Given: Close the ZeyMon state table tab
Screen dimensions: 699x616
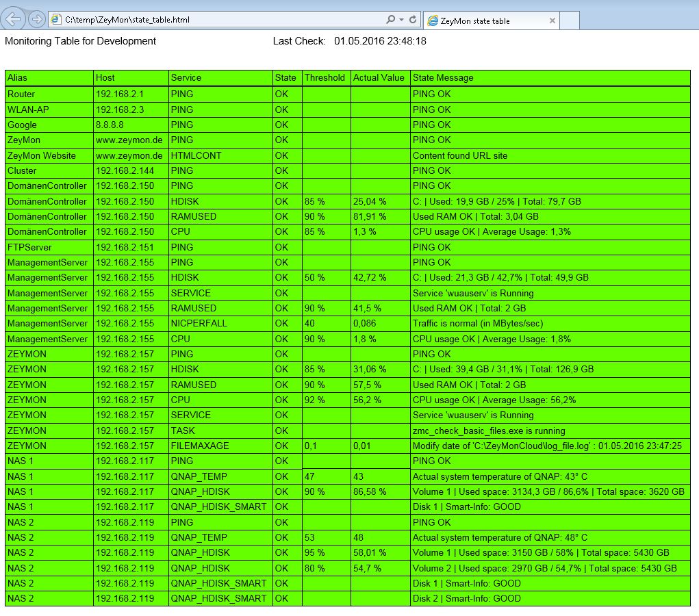Looking at the screenshot, I should pos(552,21).
